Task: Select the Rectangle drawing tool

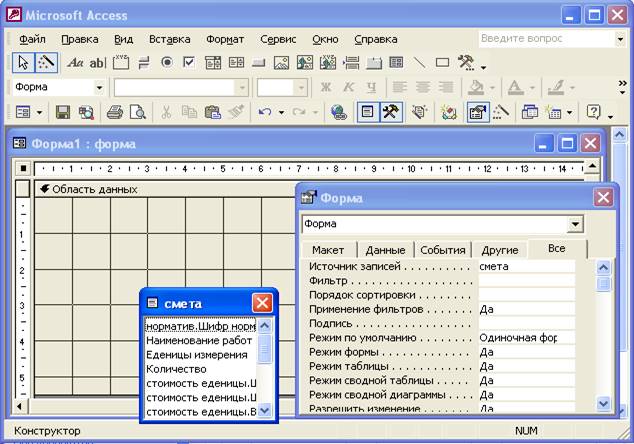Action: coord(442,62)
